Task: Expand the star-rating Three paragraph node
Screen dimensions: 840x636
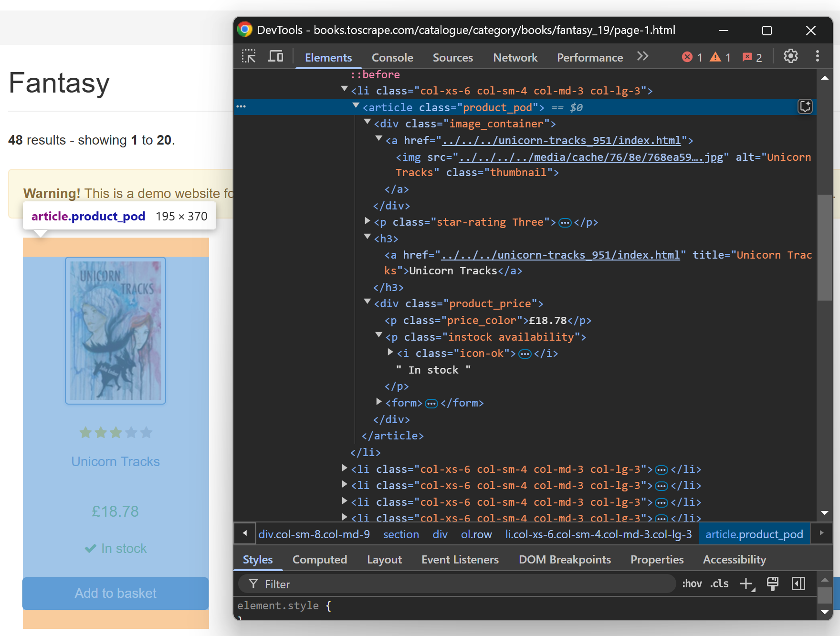Action: tap(367, 221)
